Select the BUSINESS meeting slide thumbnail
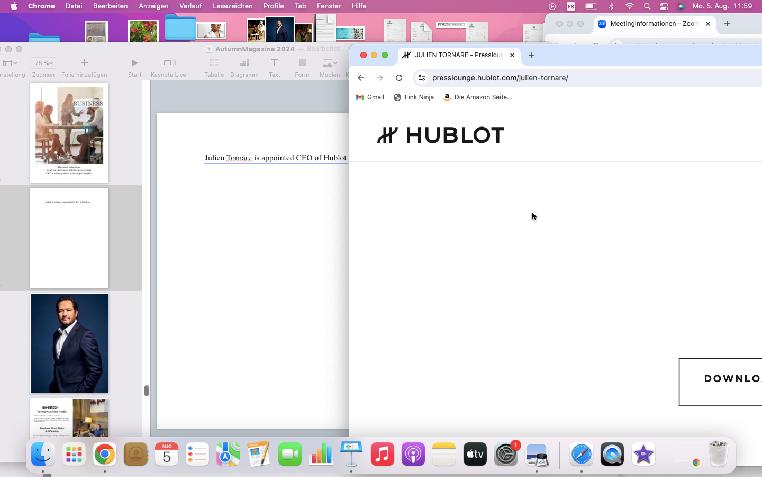Screen dimensions: 762x477 point(69,133)
